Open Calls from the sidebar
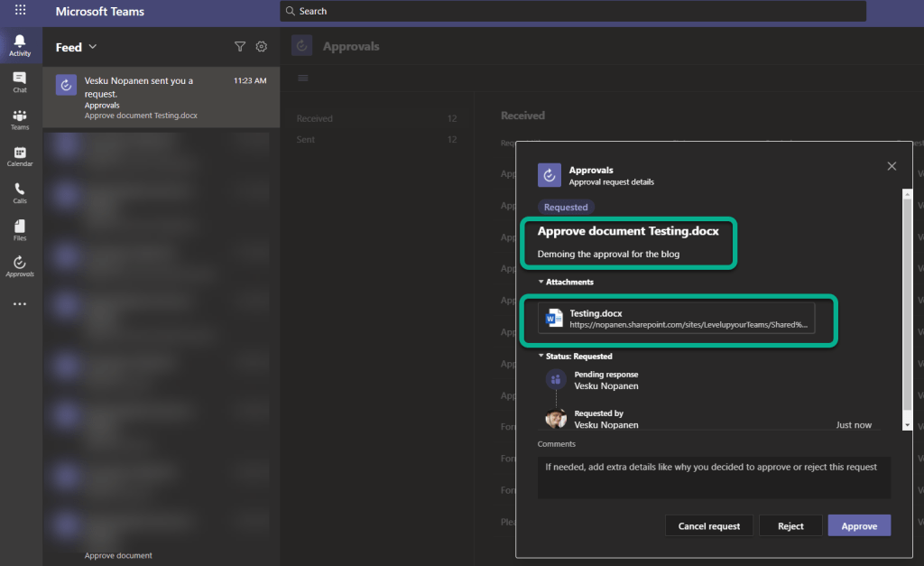This screenshot has width=924, height=566. click(x=20, y=193)
